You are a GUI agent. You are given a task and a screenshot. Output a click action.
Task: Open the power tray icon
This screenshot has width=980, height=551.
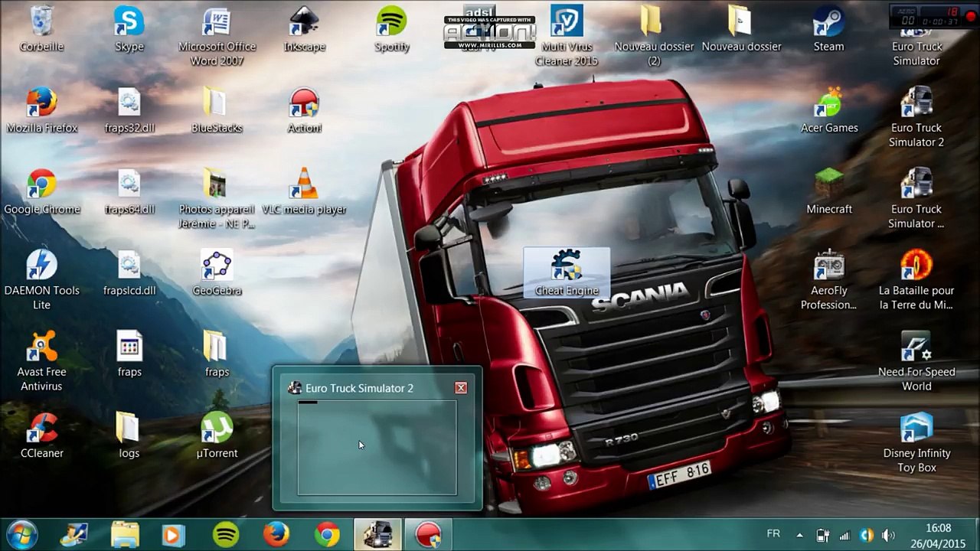click(823, 535)
